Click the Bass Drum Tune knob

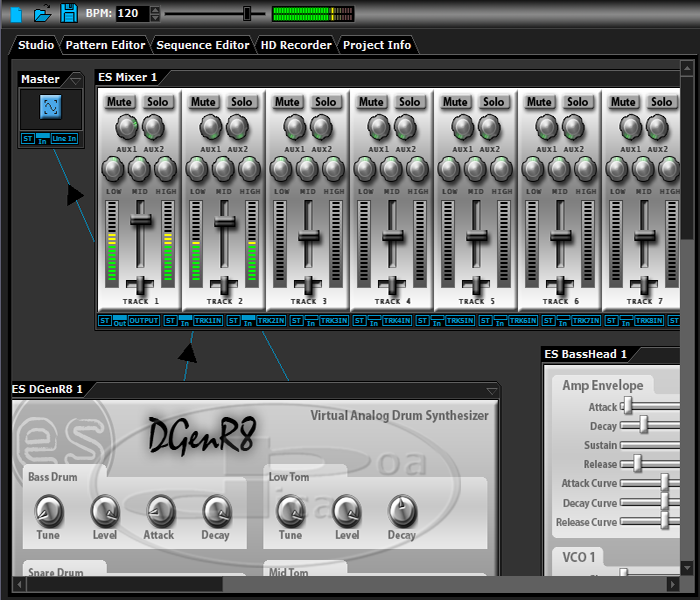tap(46, 512)
